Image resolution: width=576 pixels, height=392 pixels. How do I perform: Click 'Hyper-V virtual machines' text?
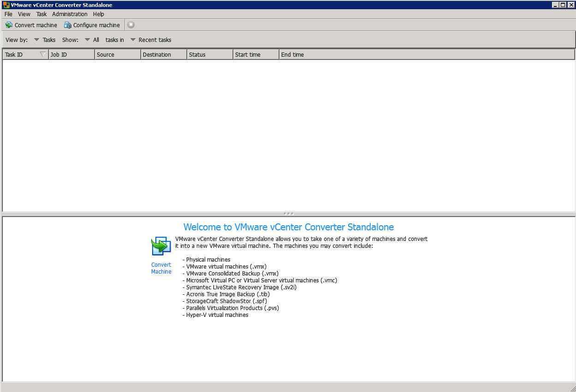point(217,315)
